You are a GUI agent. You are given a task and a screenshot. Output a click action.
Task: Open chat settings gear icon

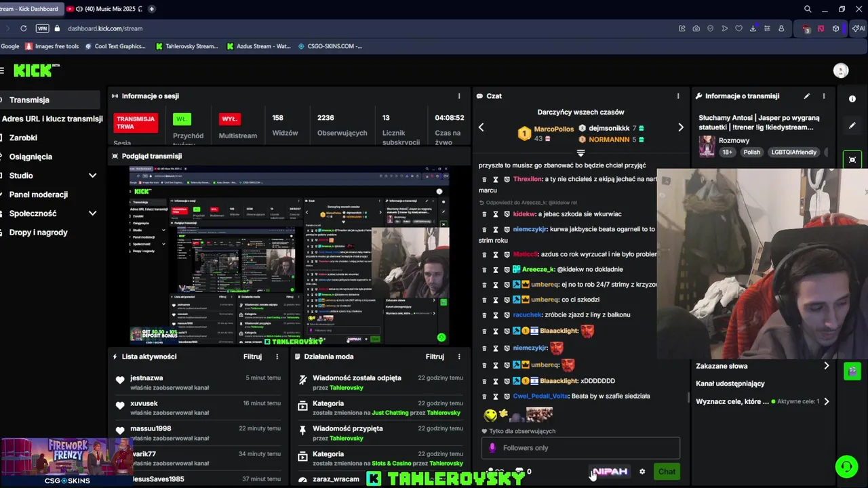[642, 472]
